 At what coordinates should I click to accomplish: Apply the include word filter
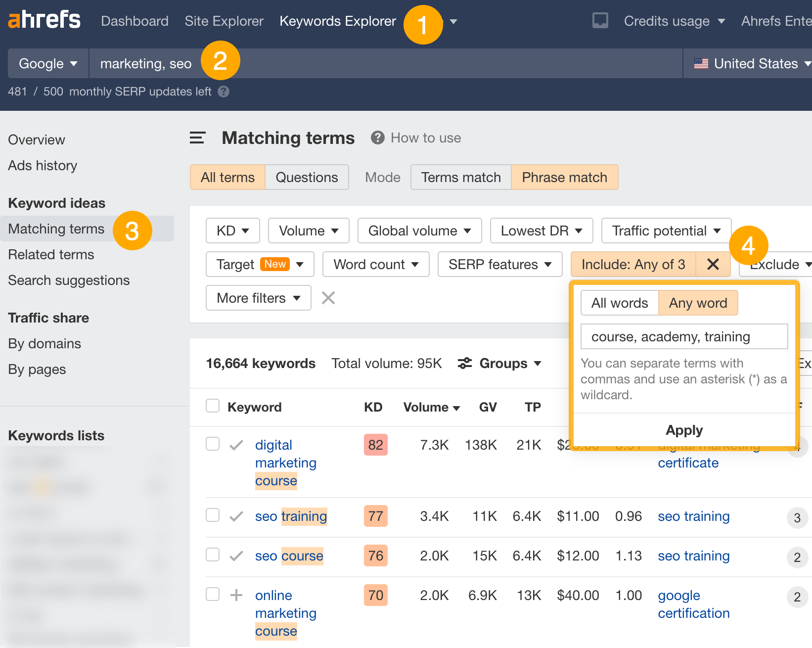click(684, 430)
